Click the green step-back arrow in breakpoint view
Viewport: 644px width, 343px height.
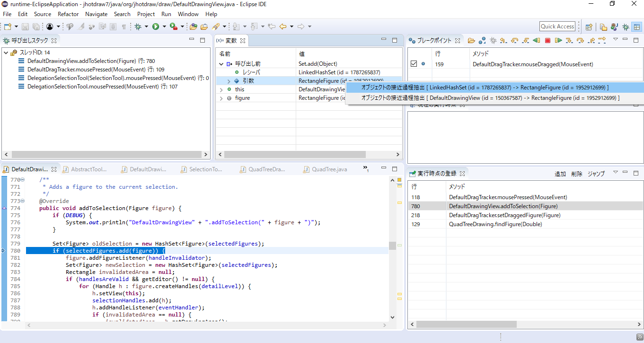point(536,41)
